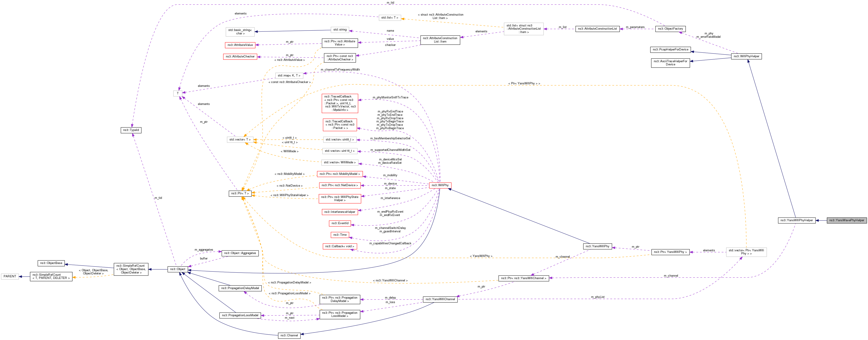Image resolution: width=868 pixels, height=340 pixels.
Task: Open the ns3::AttributeValue node
Action: (240, 45)
